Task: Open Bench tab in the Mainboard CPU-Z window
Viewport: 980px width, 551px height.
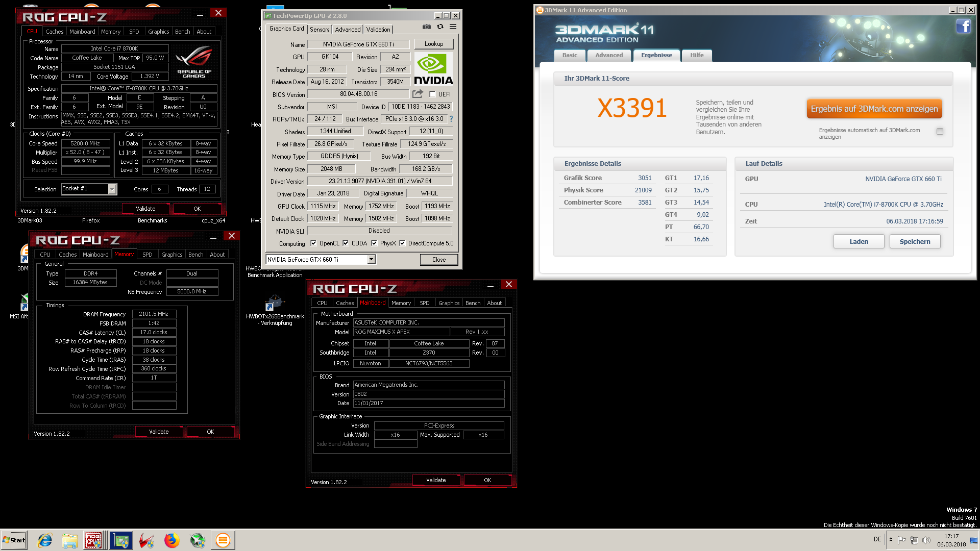Action: click(x=473, y=303)
